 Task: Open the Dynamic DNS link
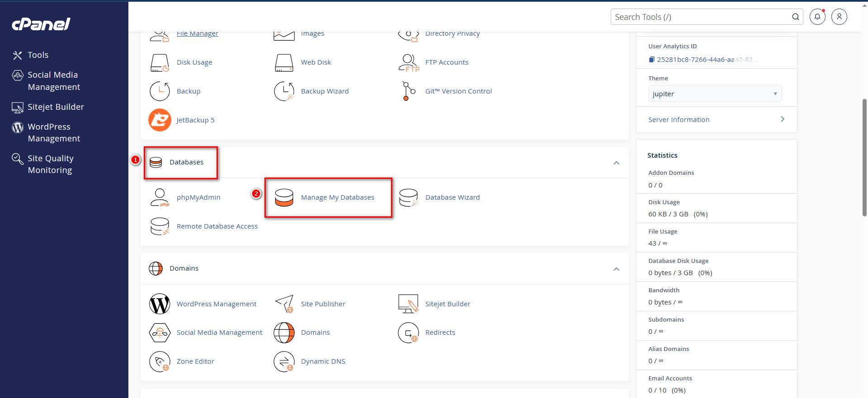point(323,361)
